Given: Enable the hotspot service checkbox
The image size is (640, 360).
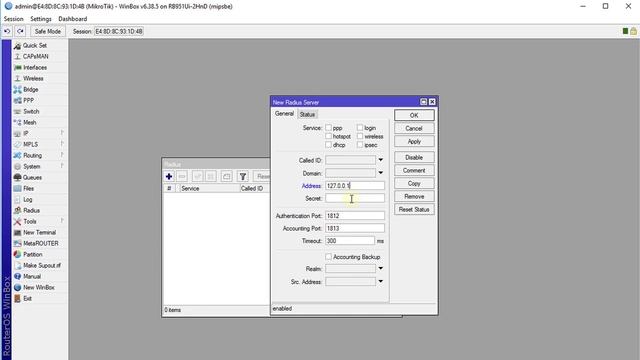Looking at the screenshot, I should click(x=329, y=136).
